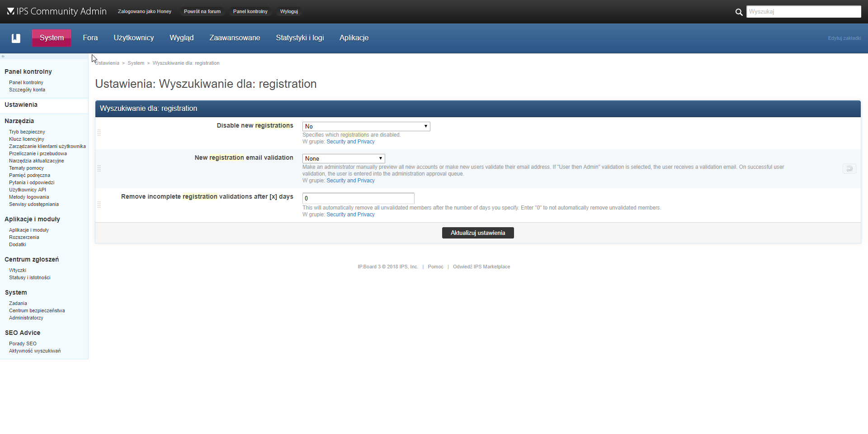Expand the New registration email validation dropdown
The width and height of the screenshot is (868, 434).
343,158
